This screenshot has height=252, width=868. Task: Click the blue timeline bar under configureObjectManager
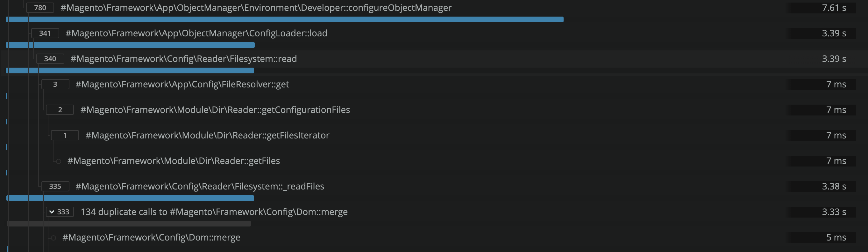pos(285,19)
